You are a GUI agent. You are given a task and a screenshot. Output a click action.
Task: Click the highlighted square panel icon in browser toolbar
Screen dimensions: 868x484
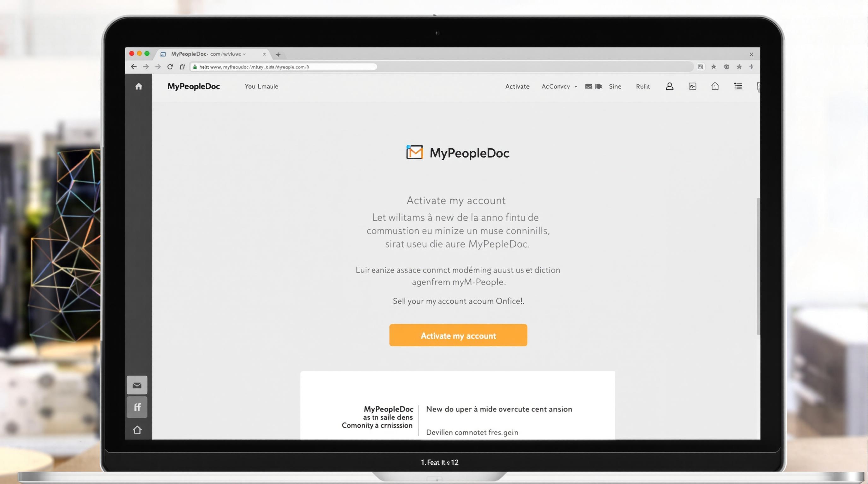coord(700,66)
